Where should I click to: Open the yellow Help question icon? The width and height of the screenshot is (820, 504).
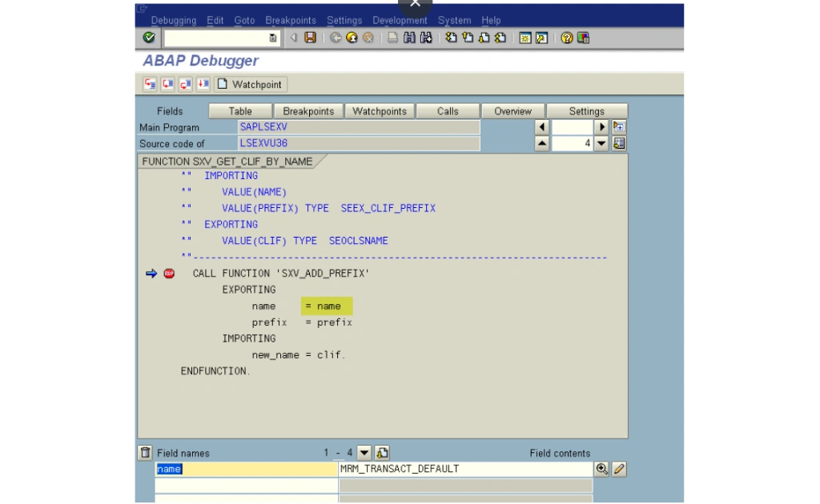tap(566, 38)
